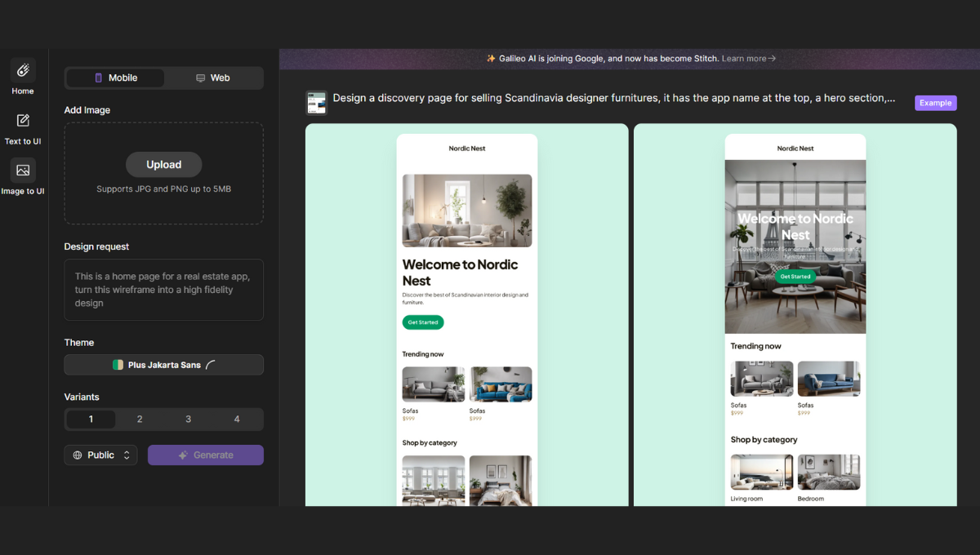Click the Home rocket icon in sidebar
Viewport: 980px width, 555px height.
point(23,70)
